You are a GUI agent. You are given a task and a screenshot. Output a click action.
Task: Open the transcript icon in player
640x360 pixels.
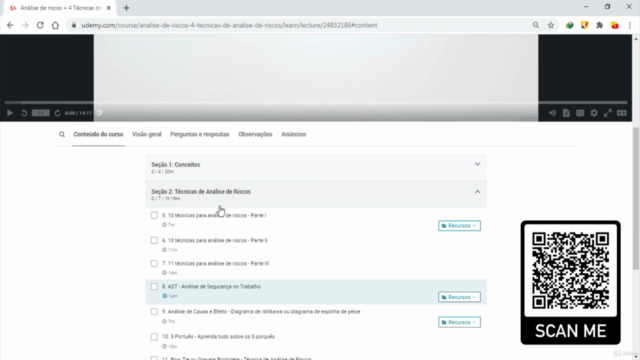click(x=566, y=113)
